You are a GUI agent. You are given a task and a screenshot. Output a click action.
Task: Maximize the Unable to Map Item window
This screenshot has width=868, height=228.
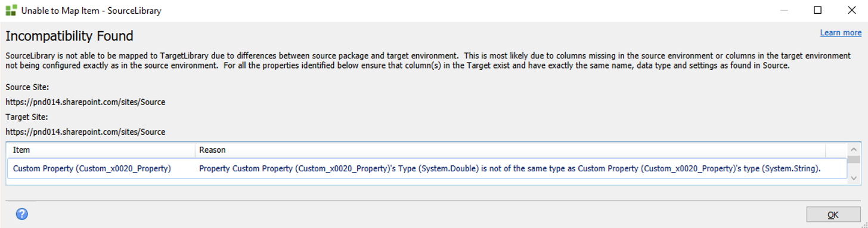coord(818,10)
